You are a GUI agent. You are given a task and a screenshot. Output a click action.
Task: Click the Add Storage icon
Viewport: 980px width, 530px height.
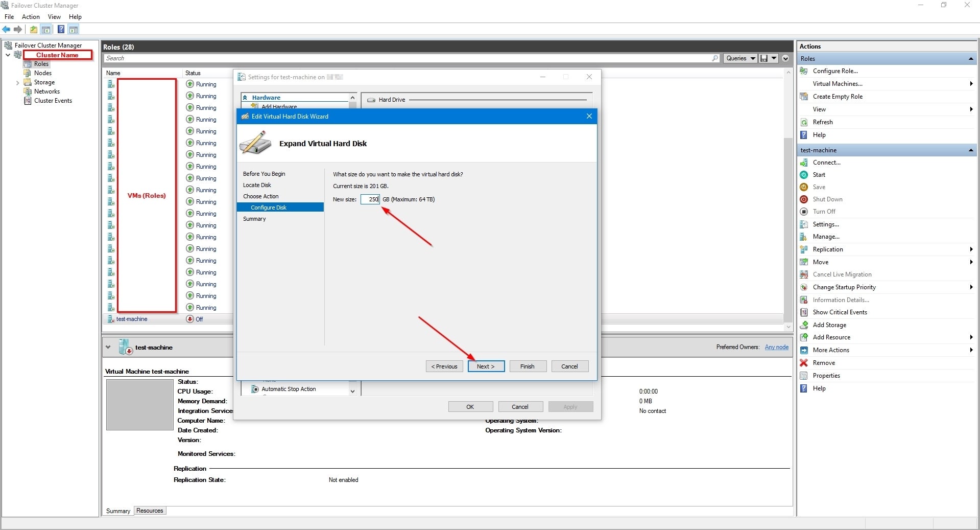804,325
